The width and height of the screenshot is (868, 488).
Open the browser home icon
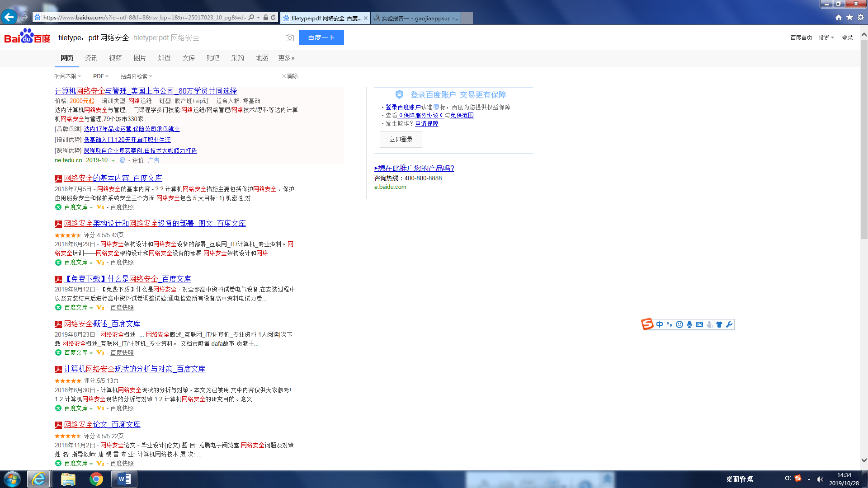839,17
